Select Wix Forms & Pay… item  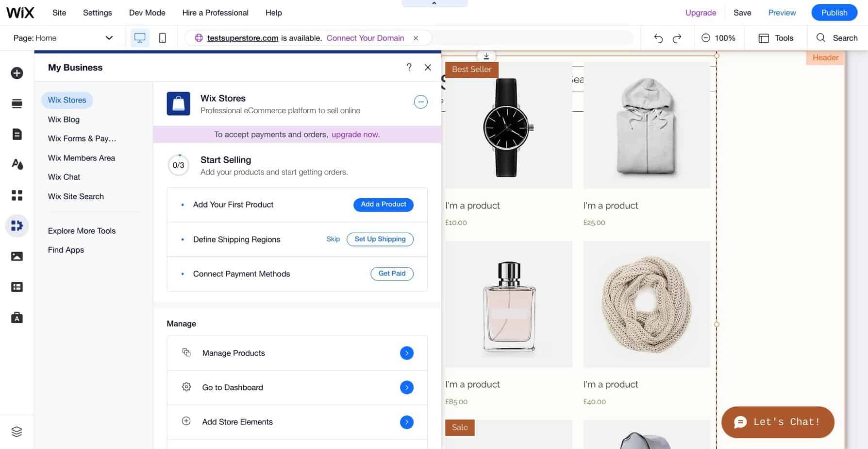pyautogui.click(x=82, y=138)
